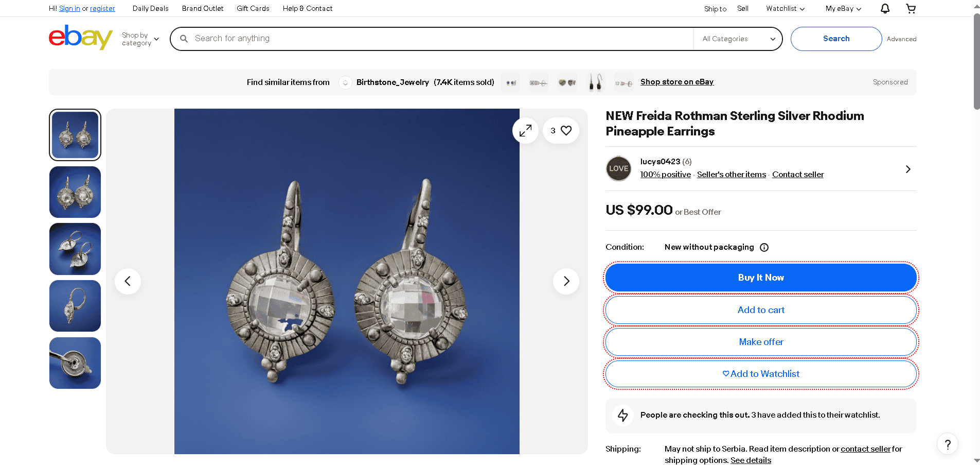Expand the My eBay menu
Image resolution: width=980 pixels, height=465 pixels.
point(843,9)
